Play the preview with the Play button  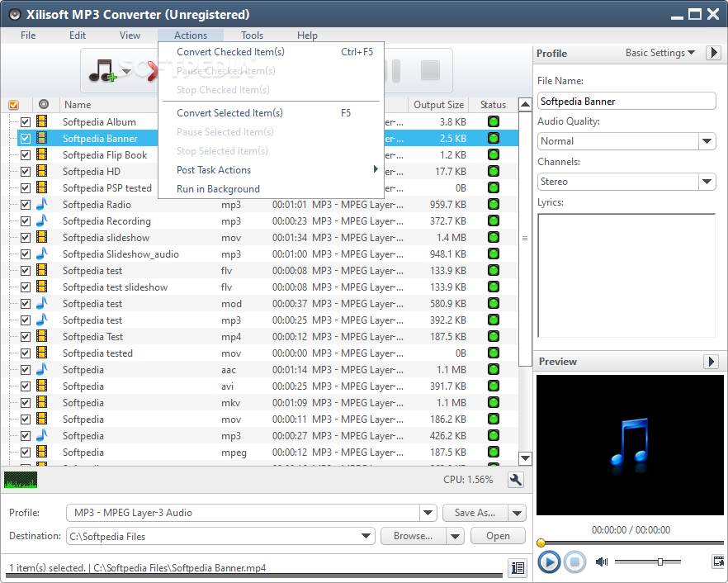[549, 562]
